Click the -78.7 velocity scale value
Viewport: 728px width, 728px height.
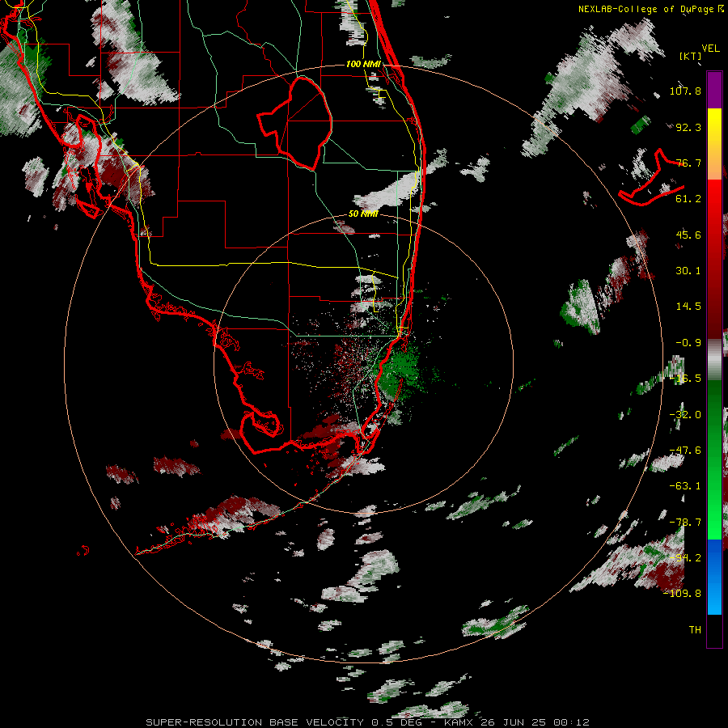(685, 523)
